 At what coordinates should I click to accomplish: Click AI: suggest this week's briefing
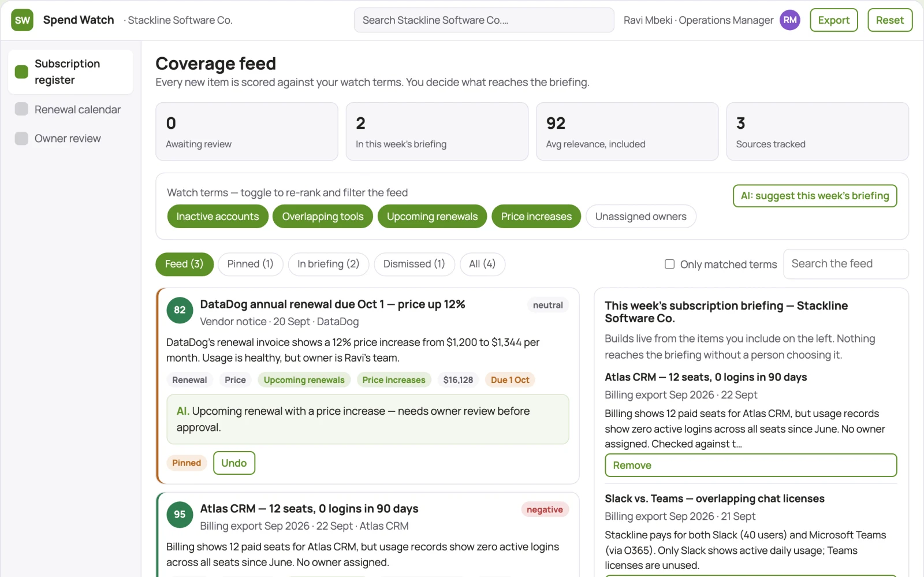[x=815, y=196]
